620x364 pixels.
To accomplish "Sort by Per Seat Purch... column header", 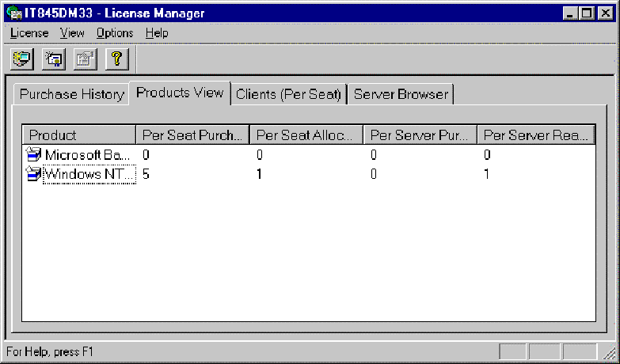I will pyautogui.click(x=192, y=135).
